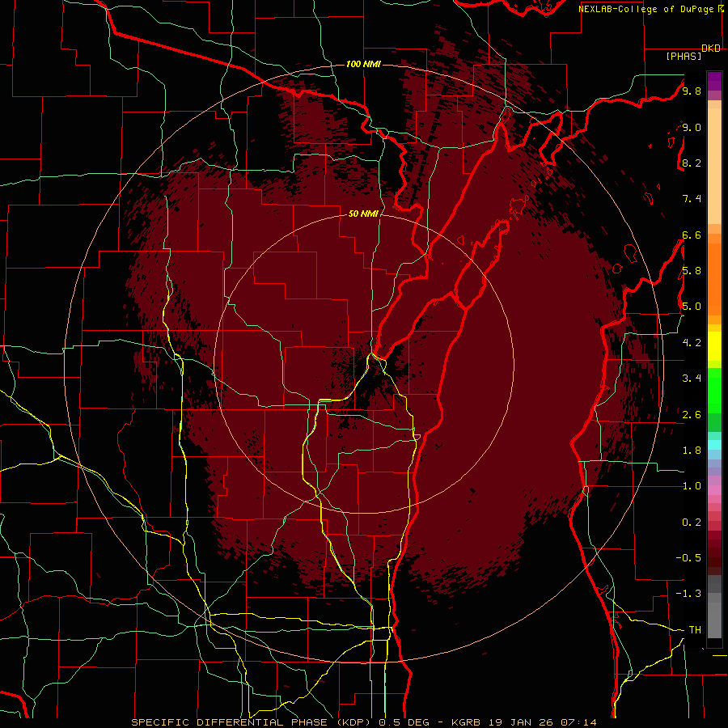
Task: Click the 19 JAN 26 date text
Action: (521, 722)
